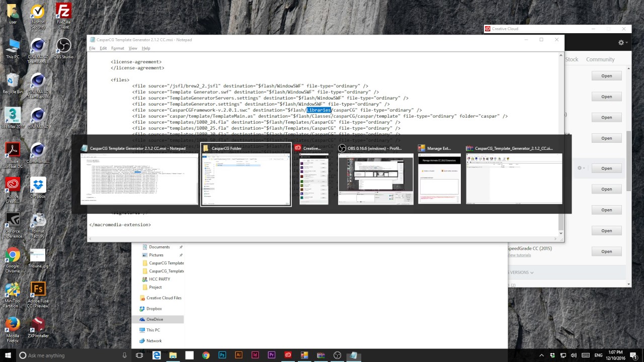This screenshot has height=362, width=644.
Task: Open the Norton Security desktop icon
Action: (x=38, y=16)
